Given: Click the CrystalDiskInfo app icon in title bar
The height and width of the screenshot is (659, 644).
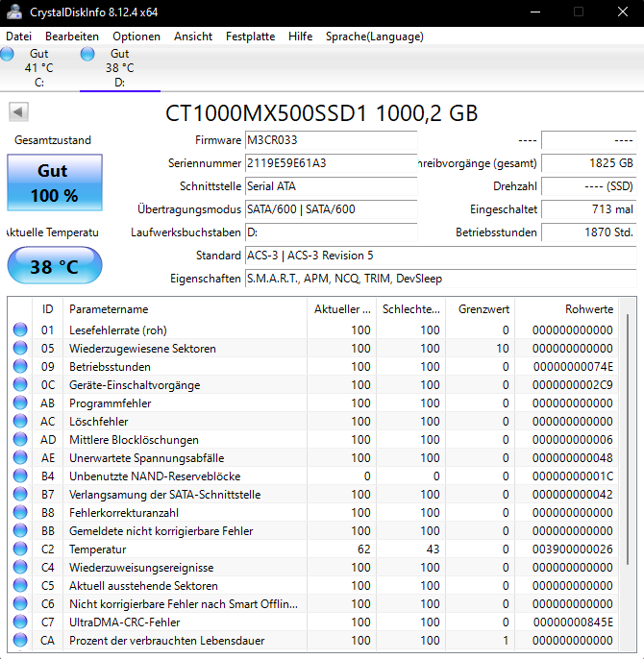Looking at the screenshot, I should tap(14, 12).
